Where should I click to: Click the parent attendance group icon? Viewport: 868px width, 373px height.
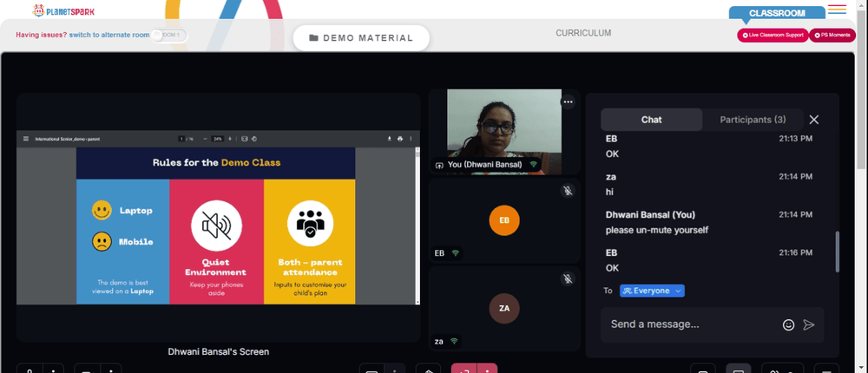310,224
